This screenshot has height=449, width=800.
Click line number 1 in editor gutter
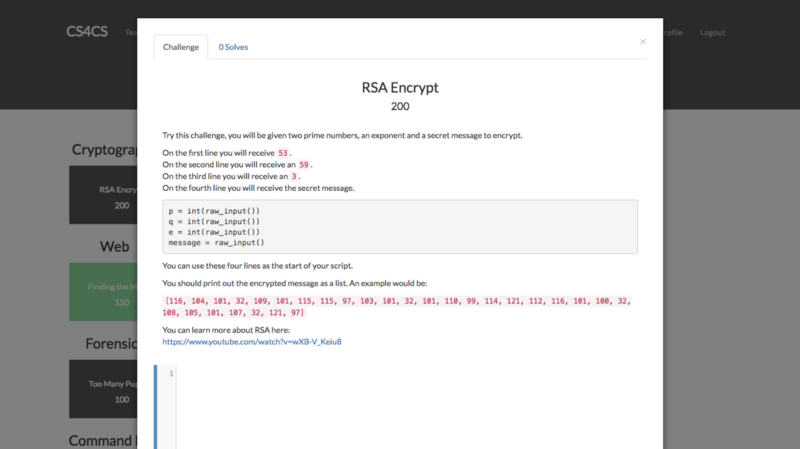tap(171, 373)
